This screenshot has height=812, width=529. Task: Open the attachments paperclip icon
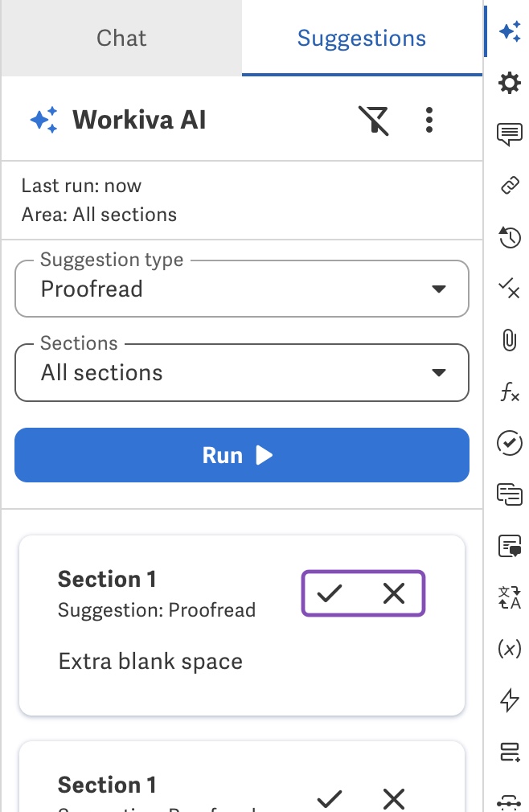click(510, 340)
